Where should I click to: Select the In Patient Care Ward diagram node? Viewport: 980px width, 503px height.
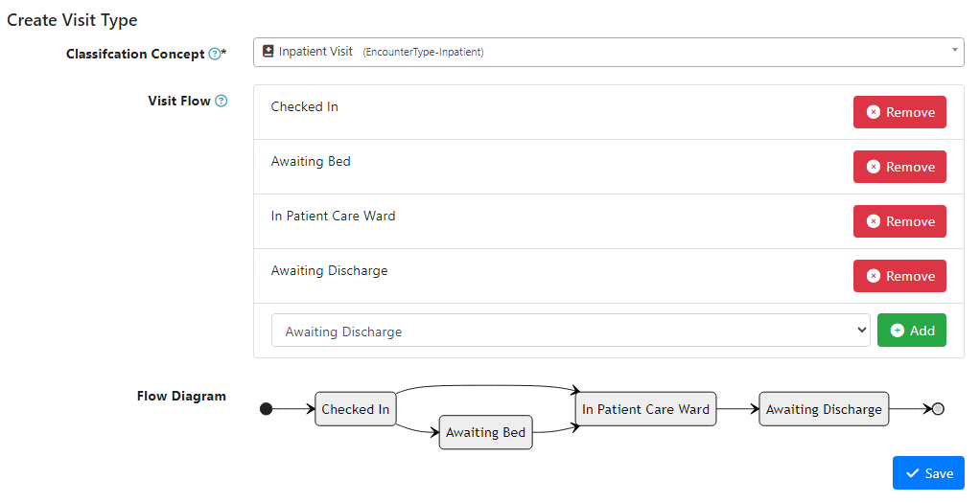coord(645,409)
